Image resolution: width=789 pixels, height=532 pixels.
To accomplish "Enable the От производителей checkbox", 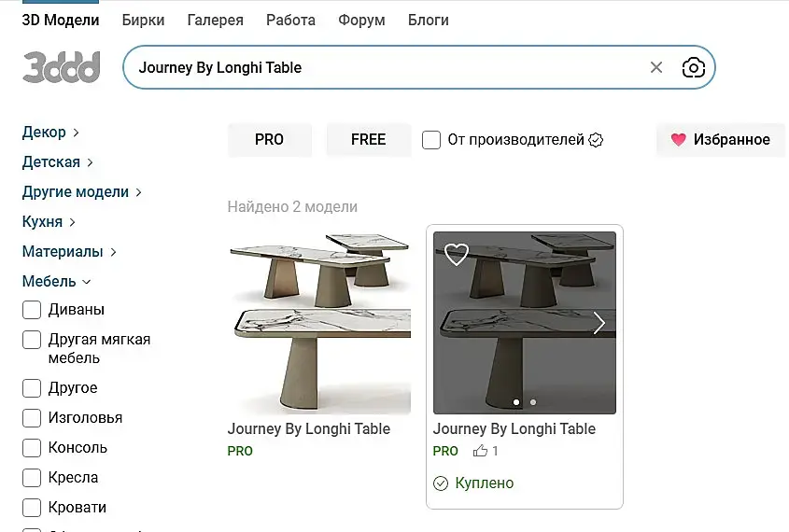I will point(431,140).
